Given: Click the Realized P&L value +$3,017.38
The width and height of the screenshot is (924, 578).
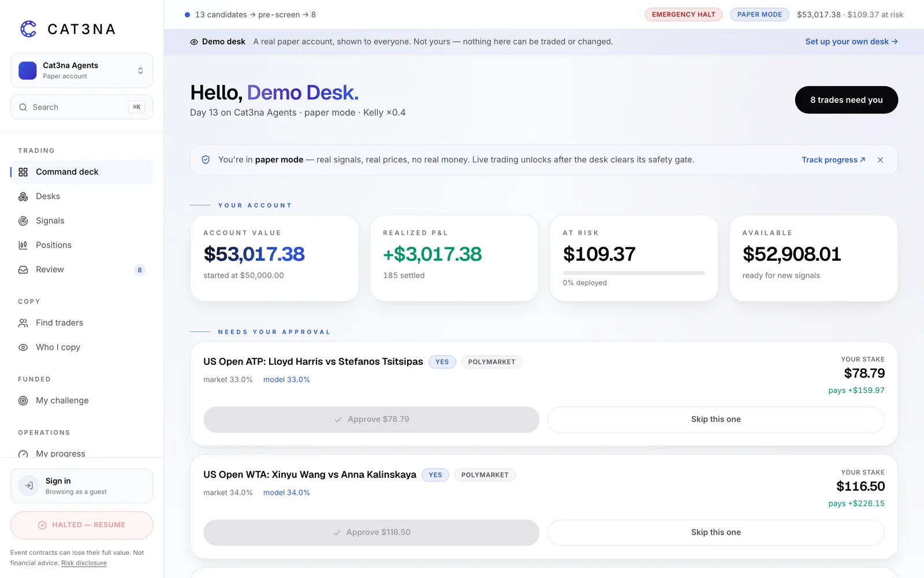Looking at the screenshot, I should pyautogui.click(x=433, y=254).
